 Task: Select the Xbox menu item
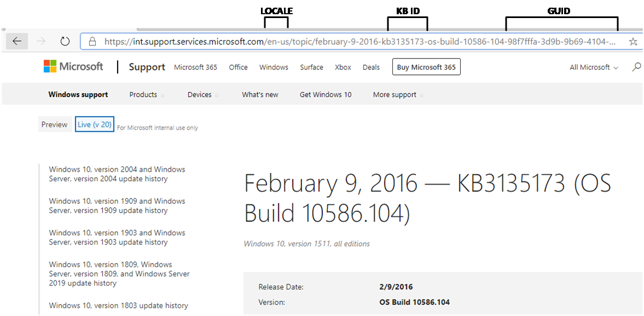click(x=343, y=67)
